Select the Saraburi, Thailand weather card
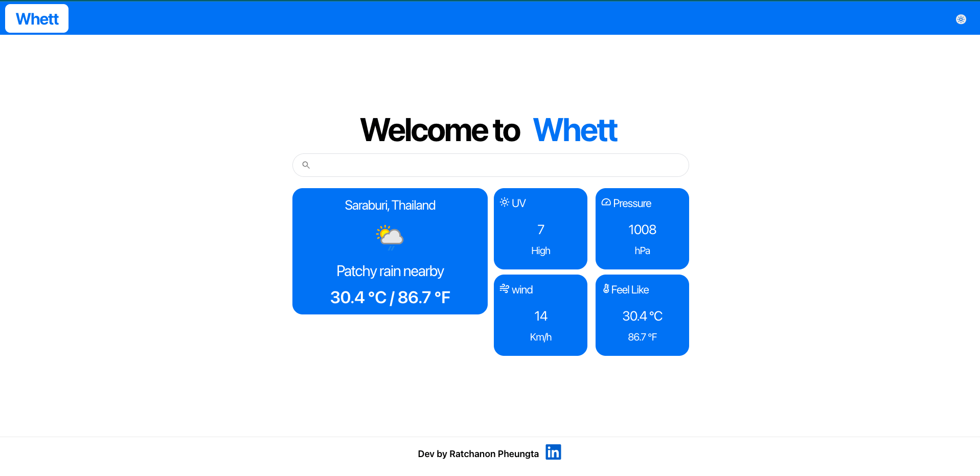Screen dimensions: 980x476 point(390,251)
